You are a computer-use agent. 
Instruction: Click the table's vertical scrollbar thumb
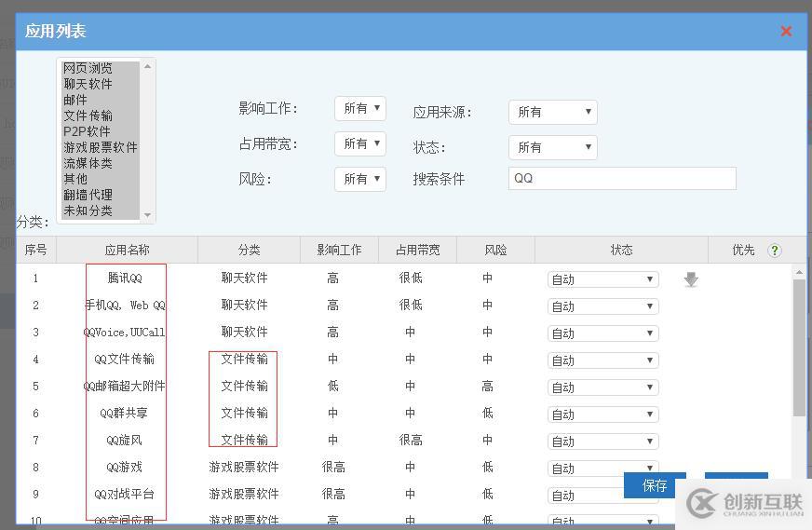pos(799,347)
